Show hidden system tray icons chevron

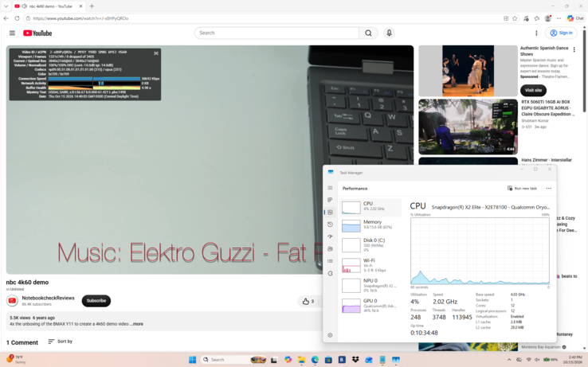tap(509, 360)
